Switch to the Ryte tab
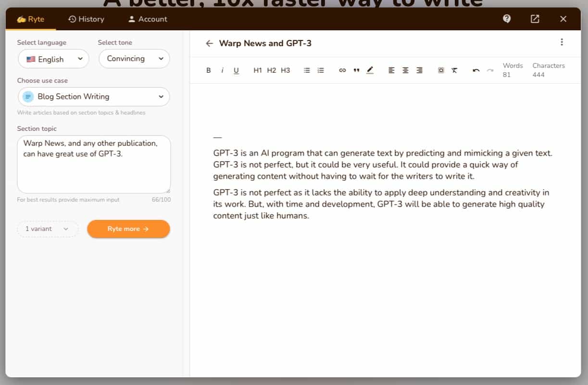This screenshot has width=588, height=385. [30, 19]
